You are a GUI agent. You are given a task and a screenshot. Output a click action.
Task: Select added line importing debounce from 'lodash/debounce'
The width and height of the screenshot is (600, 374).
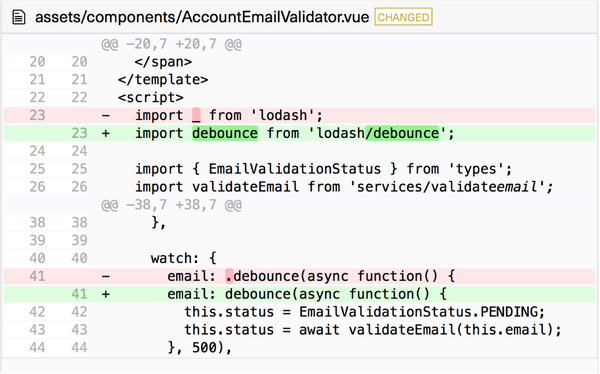click(x=299, y=133)
